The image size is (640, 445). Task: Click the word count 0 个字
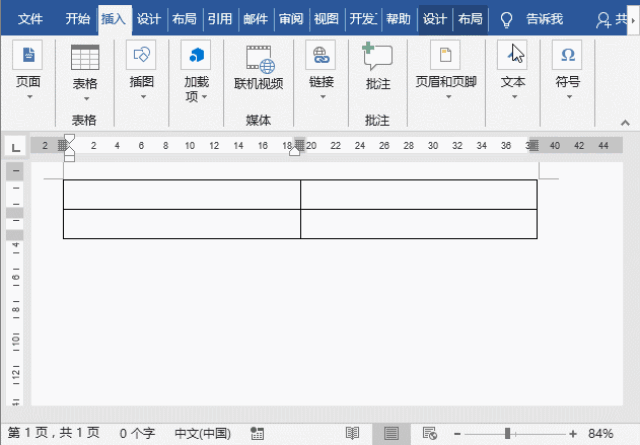click(x=137, y=433)
